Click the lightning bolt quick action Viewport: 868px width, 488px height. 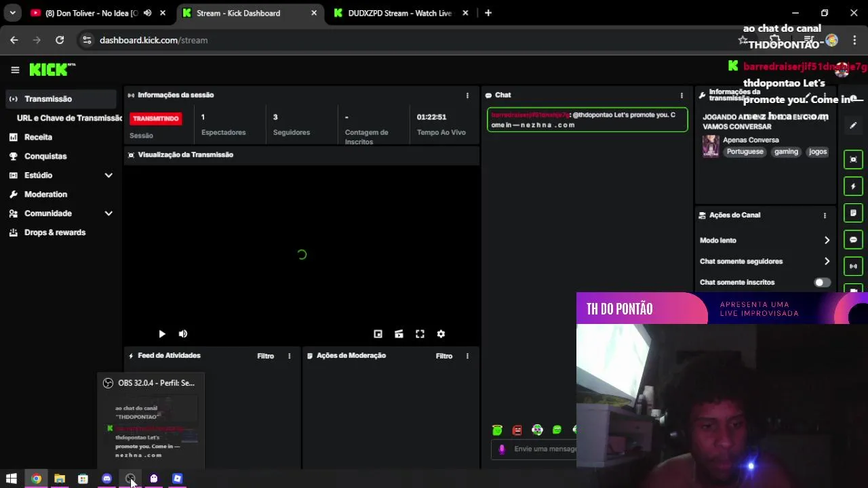853,186
